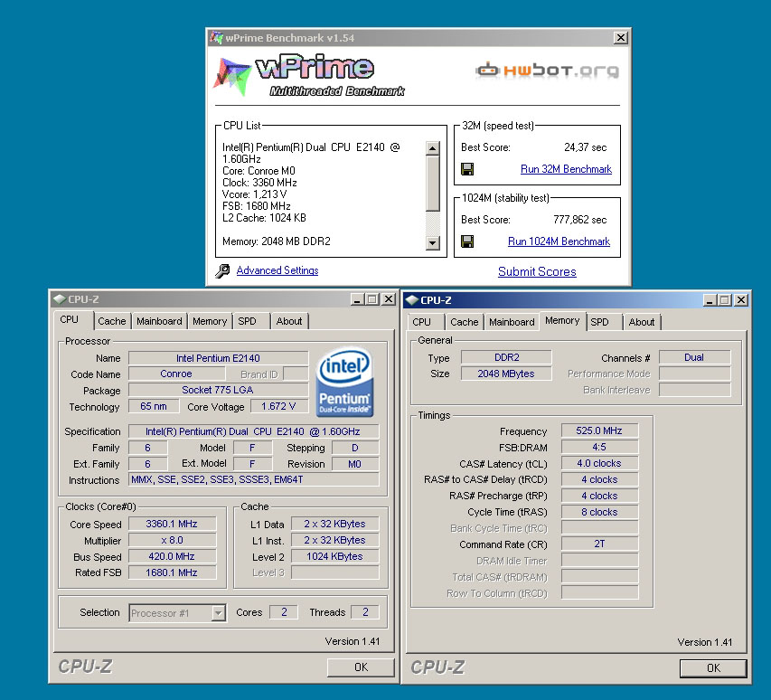The image size is (771, 700).
Task: Click OK in the right CPU-Z window
Action: click(x=713, y=668)
